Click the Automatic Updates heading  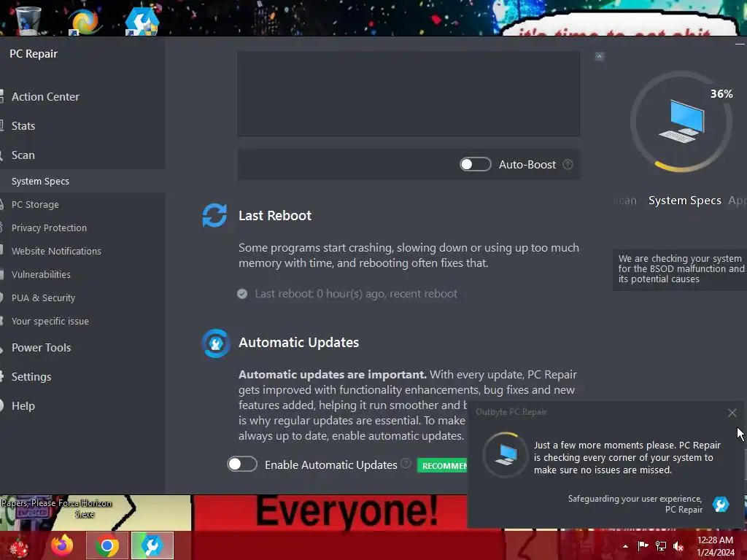click(298, 343)
